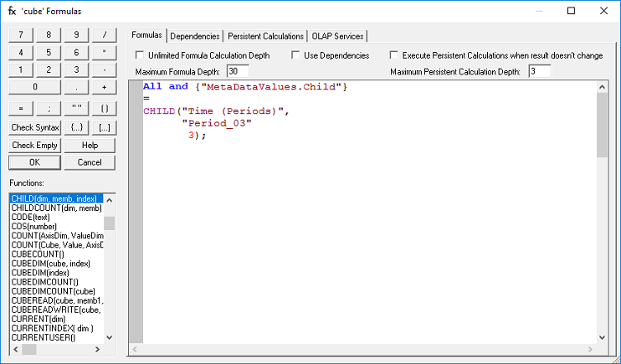Click the 9 keypad button
This screenshot has width=621, height=364.
point(76,35)
